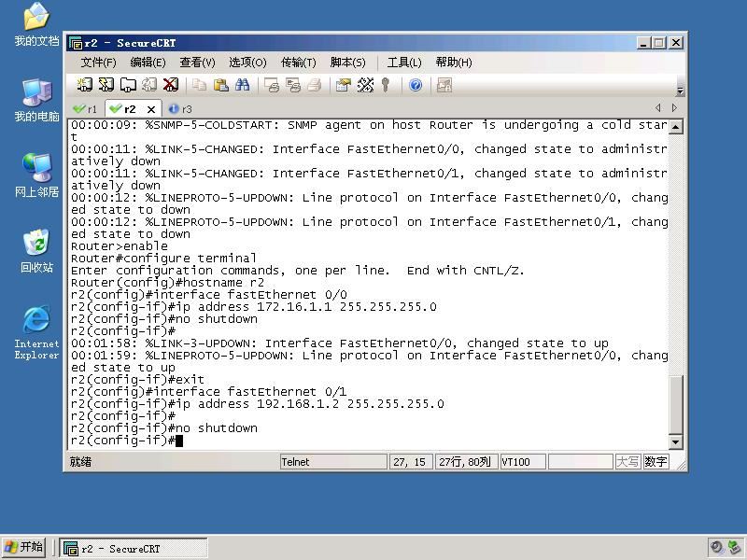Click the 27, 15 cursor position field
The image size is (747, 560).
pyautogui.click(x=411, y=461)
